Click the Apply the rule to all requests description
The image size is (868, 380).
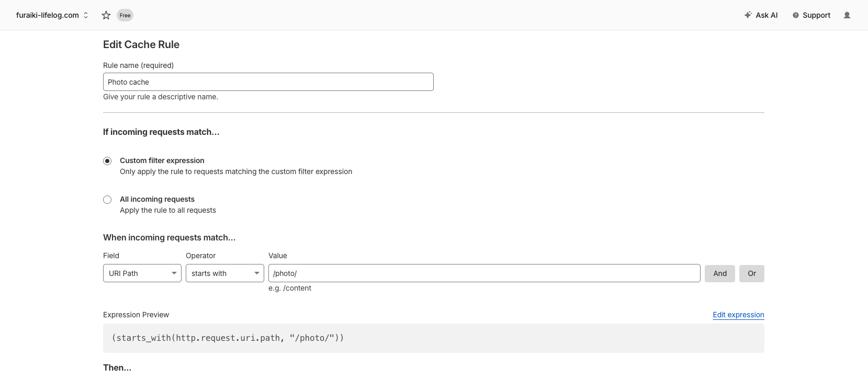168,210
